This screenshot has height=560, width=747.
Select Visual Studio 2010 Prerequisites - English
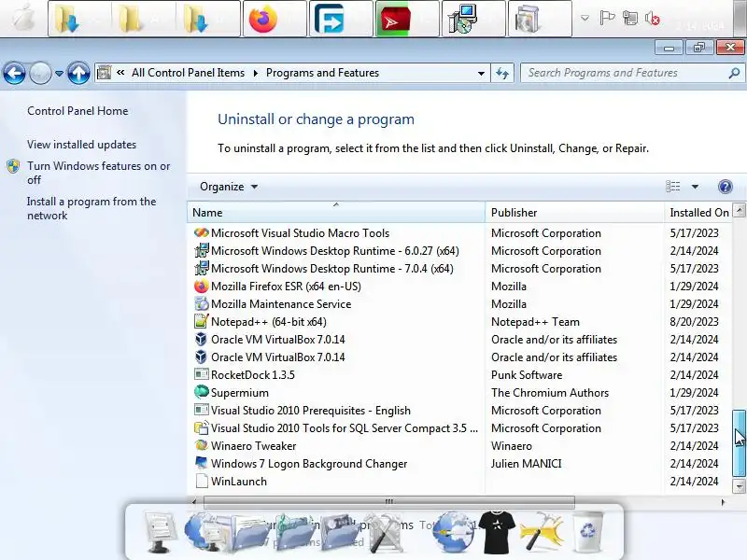[311, 410]
